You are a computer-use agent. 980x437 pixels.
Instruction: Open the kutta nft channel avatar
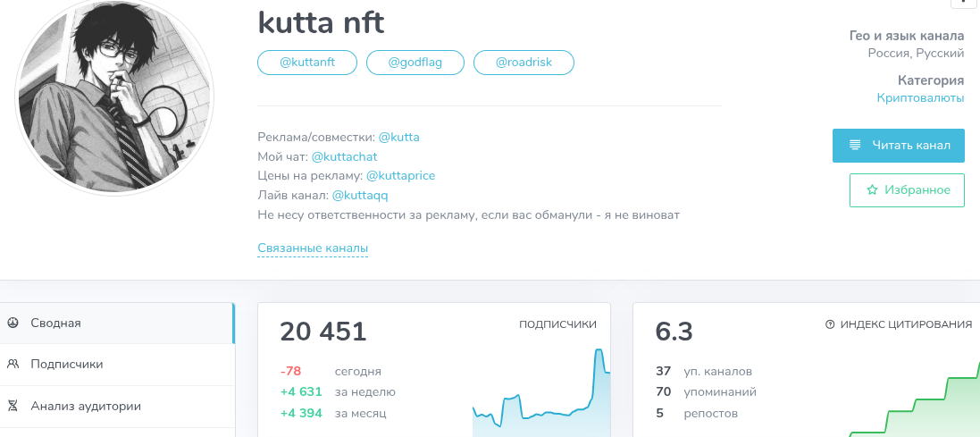pyautogui.click(x=114, y=97)
